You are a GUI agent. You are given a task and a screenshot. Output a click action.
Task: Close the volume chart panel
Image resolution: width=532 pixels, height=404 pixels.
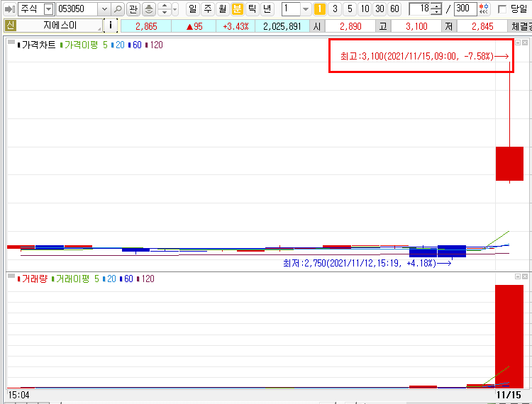pos(525,276)
